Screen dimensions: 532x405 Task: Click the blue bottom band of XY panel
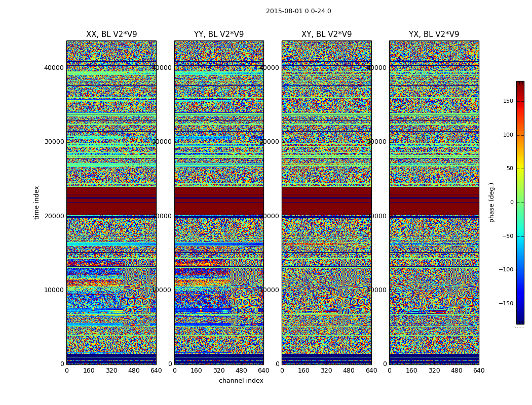pyautogui.click(x=327, y=359)
